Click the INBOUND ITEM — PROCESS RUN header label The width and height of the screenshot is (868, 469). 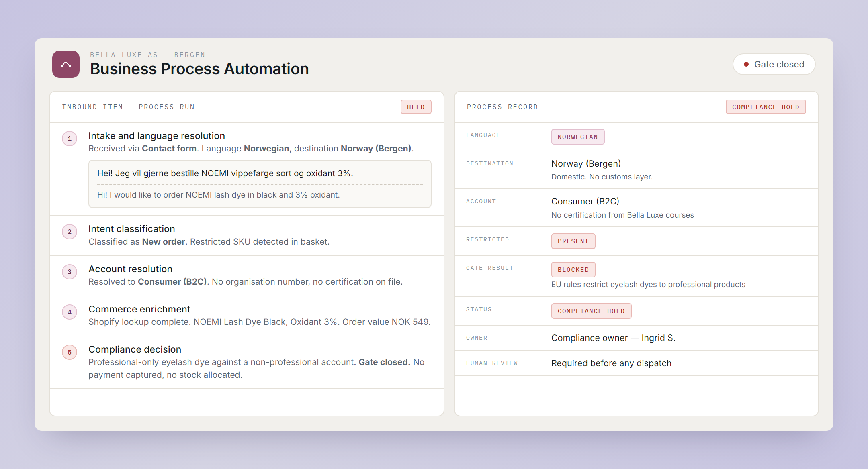coord(128,107)
